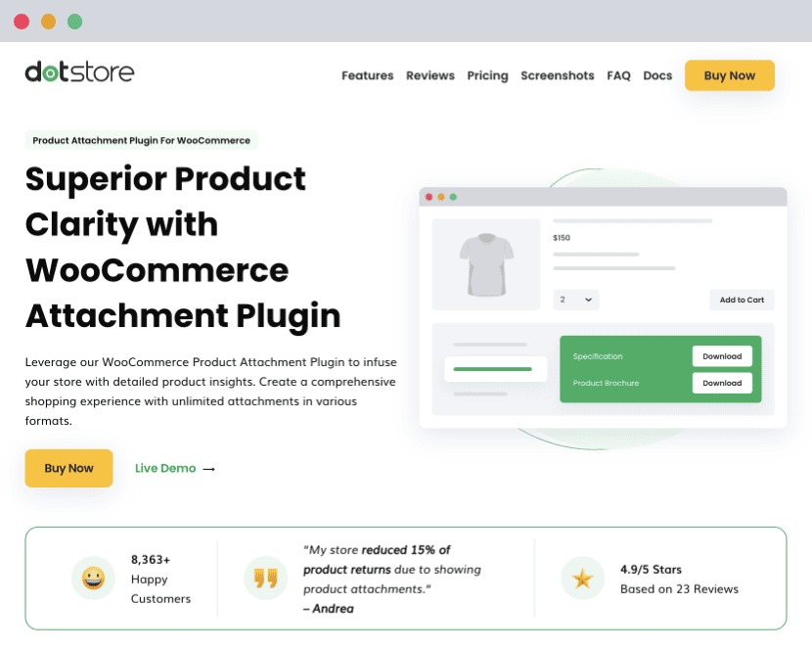
Task: Click the gold star rating icon
Action: pos(583,579)
